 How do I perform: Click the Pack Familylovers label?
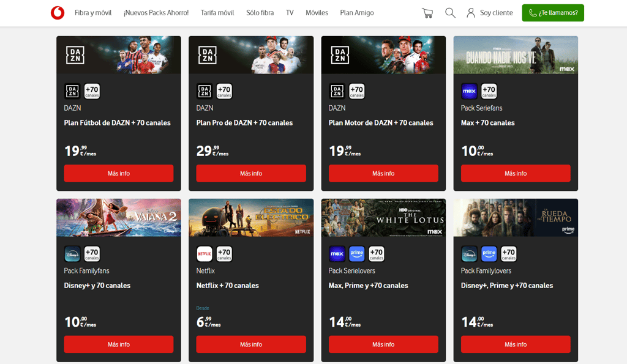pyautogui.click(x=486, y=270)
